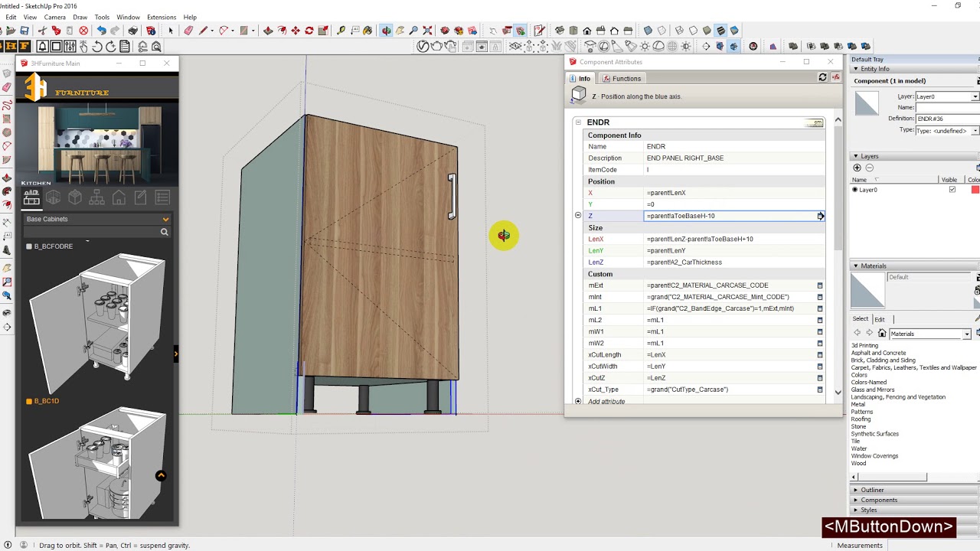Open the Edit tab in Materials panel
The width and height of the screenshot is (980, 551).
click(880, 319)
